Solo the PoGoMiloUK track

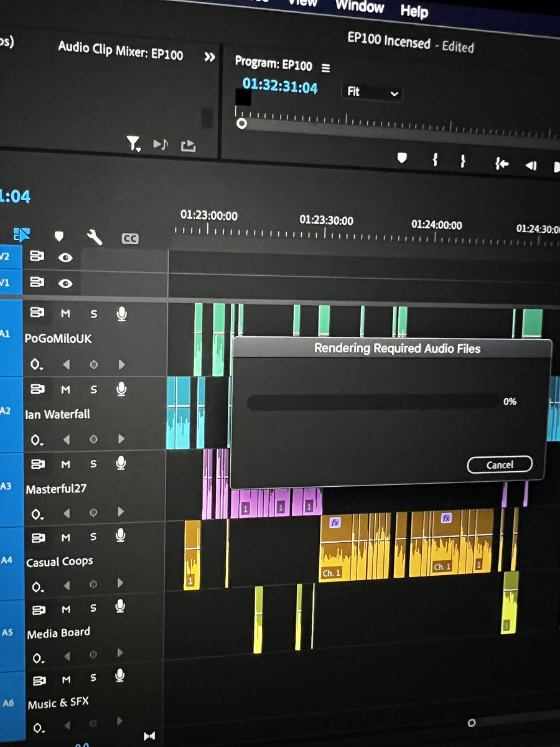pos(94,314)
